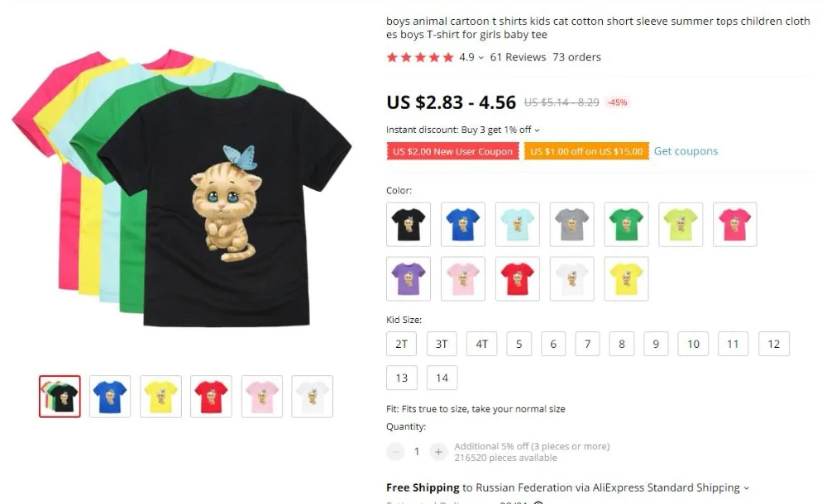Screen dimensions: 827x504
Task: Increase quantity with the plus button
Action: pos(437,452)
